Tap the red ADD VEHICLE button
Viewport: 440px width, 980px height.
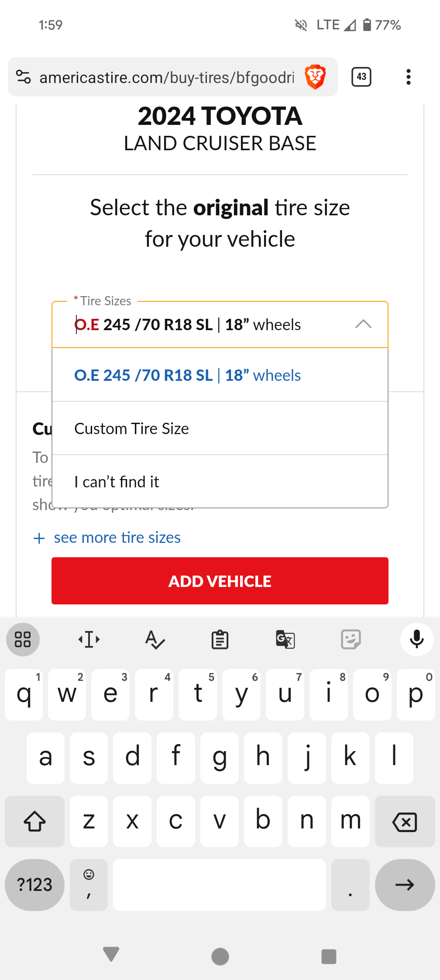(x=220, y=581)
